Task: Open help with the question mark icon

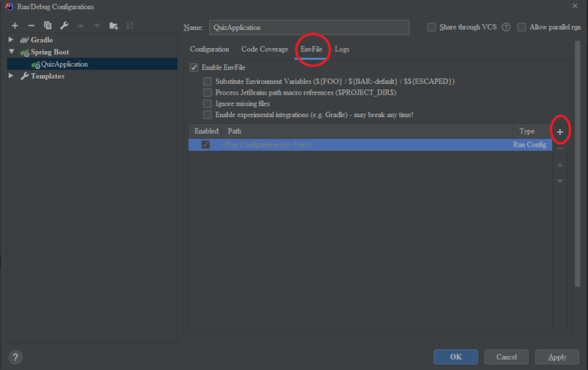Action: [15, 357]
